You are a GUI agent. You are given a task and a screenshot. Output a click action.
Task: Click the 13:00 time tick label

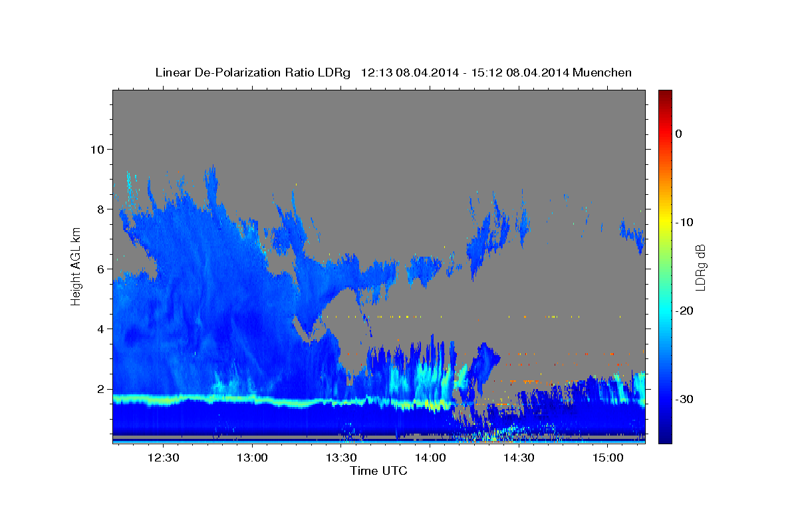tap(252, 458)
